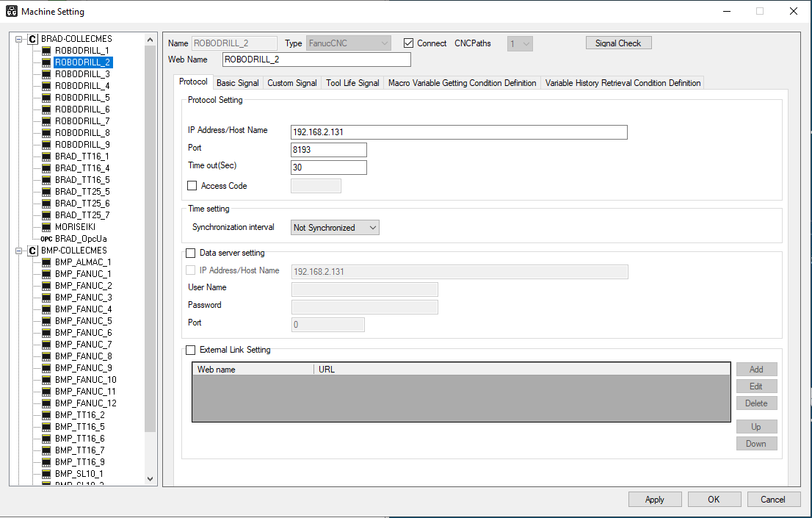The image size is (812, 518).
Task: Click the Cancel button
Action: tap(773, 500)
